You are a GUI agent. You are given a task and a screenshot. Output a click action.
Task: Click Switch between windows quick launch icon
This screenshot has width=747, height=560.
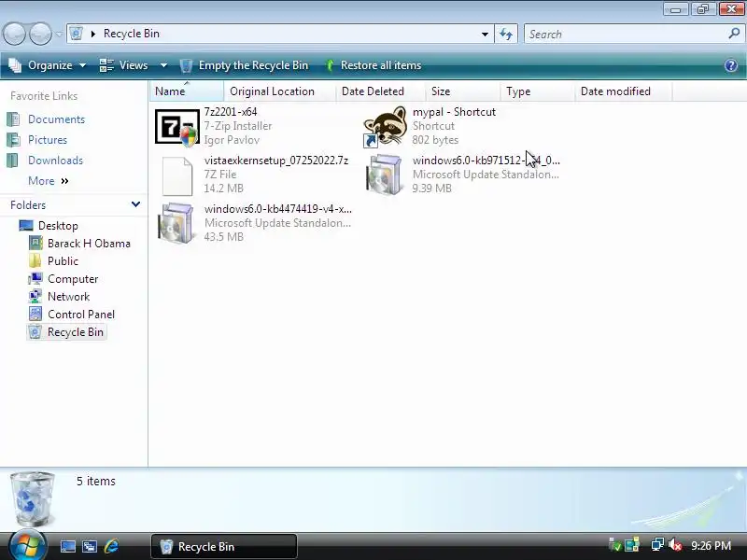coord(89,547)
